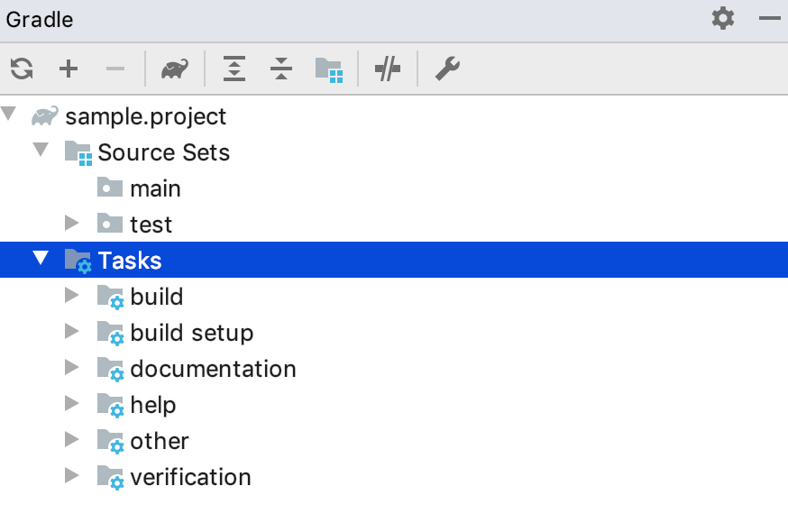
Task: Select the Tasks row
Action: 394,260
